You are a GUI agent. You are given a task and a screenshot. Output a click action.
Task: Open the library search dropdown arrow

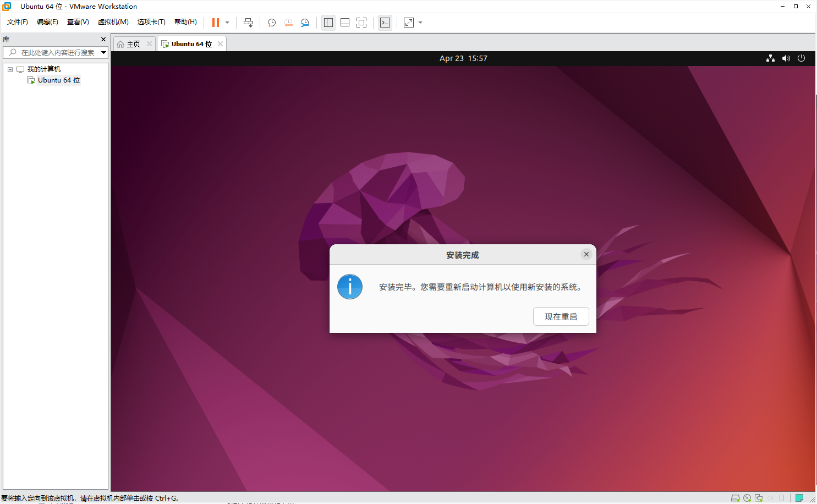click(x=103, y=52)
